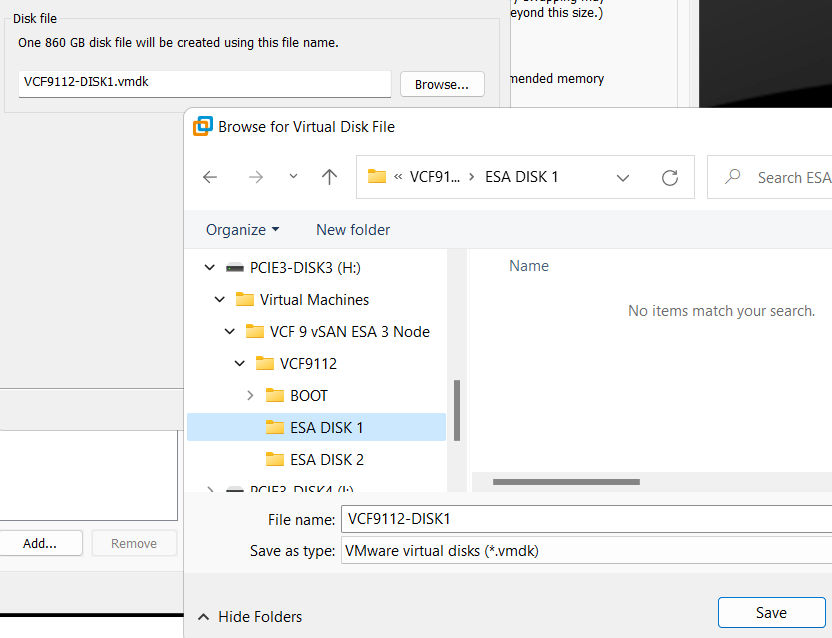Click the Forward navigation arrow
The height and width of the screenshot is (638, 832).
point(256,177)
